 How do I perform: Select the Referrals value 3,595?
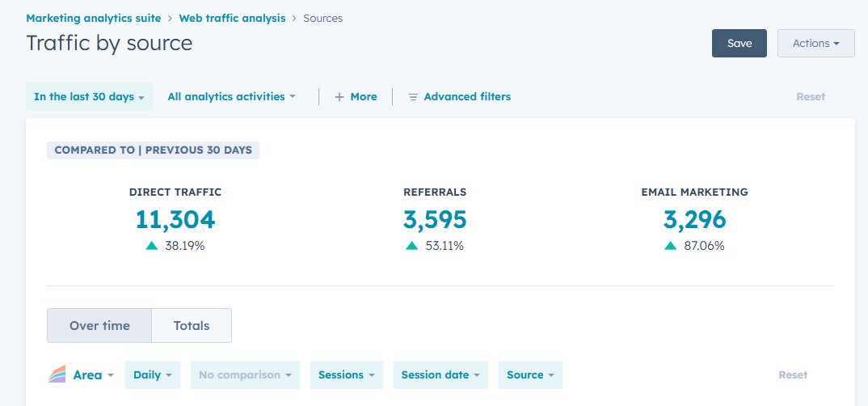coord(435,220)
